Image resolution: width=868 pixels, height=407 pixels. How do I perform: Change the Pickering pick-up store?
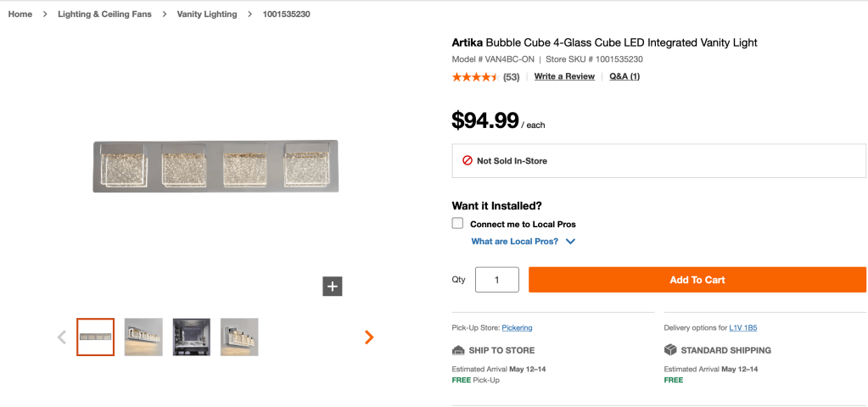[517, 328]
